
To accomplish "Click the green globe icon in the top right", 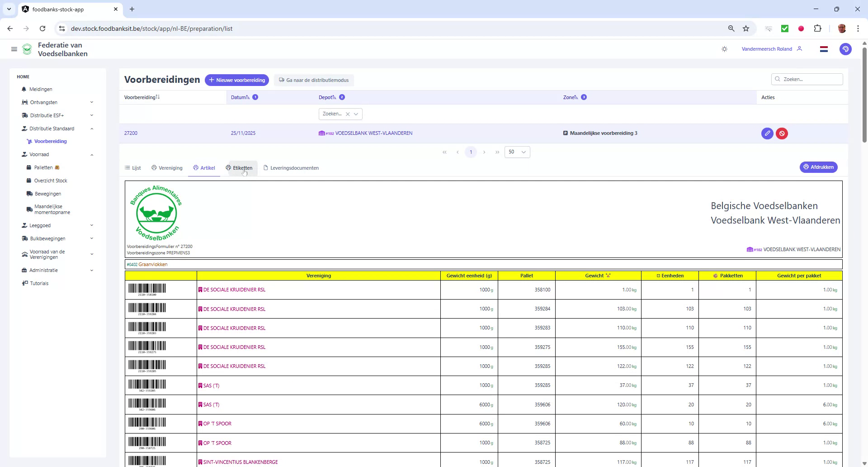I will point(845,49).
